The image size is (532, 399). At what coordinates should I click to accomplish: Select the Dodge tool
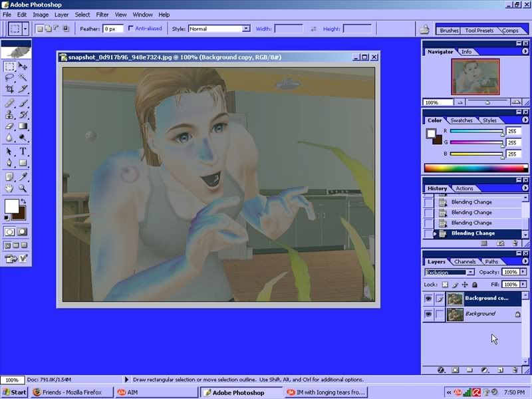(23, 138)
